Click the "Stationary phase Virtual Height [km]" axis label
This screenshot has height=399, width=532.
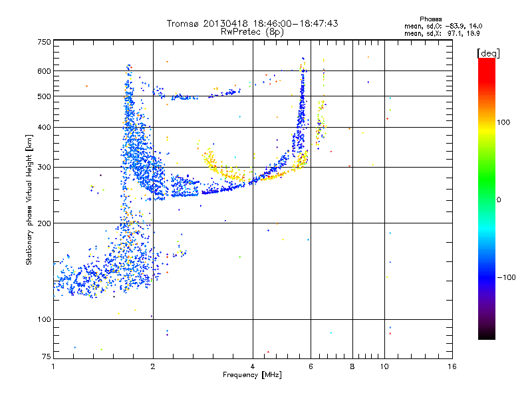pyautogui.click(x=29, y=200)
